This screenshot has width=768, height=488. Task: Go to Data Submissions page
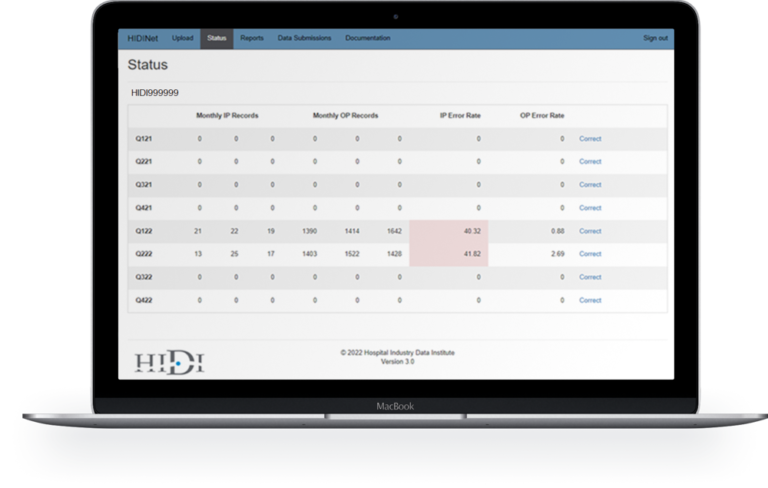[x=304, y=38]
